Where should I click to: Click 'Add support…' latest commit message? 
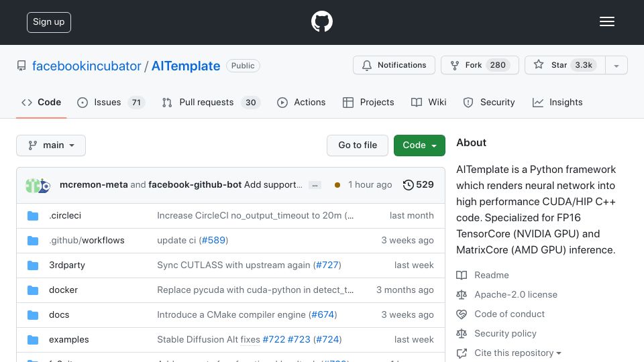273,185
